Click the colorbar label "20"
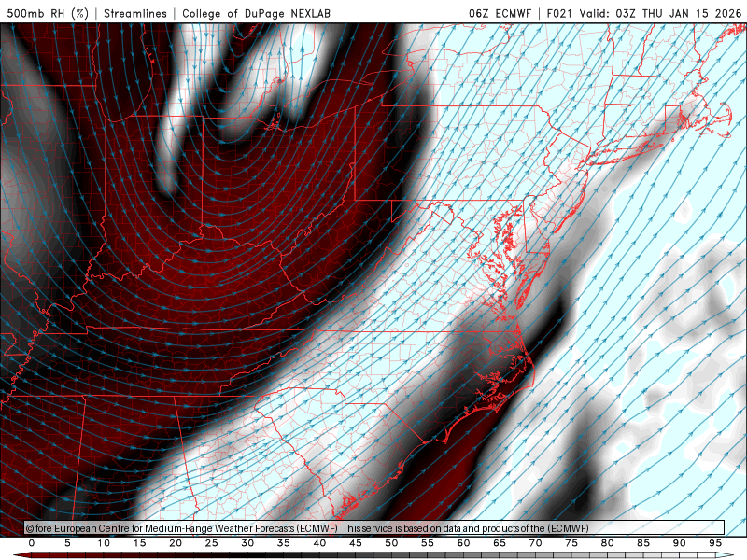Viewport: 747px width, 560px height. [176, 543]
